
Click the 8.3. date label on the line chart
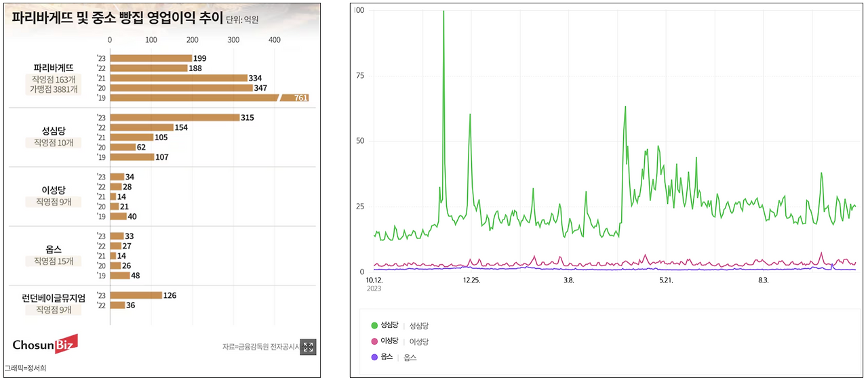[x=763, y=280]
